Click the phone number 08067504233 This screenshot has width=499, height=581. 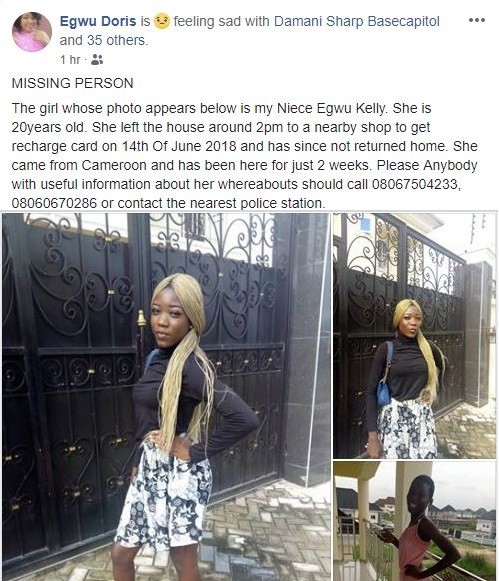coord(415,184)
